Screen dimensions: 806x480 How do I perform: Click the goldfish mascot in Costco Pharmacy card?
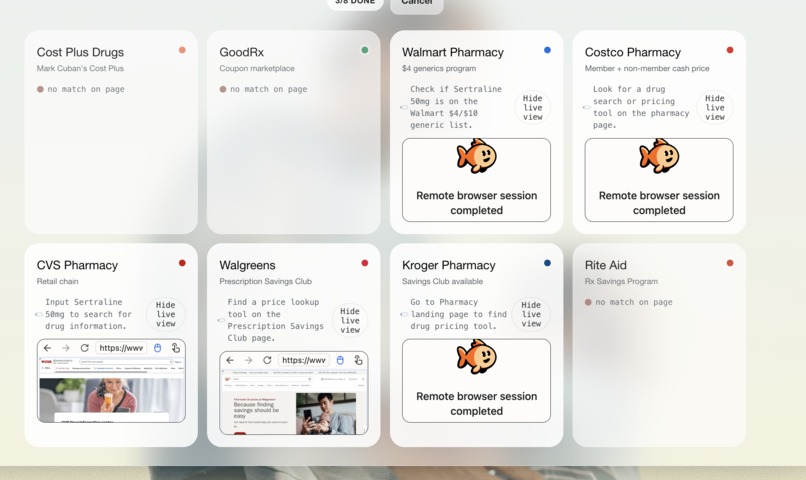coord(659,155)
